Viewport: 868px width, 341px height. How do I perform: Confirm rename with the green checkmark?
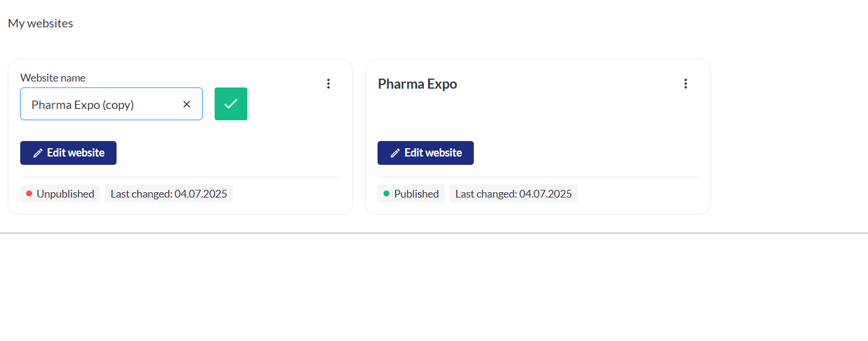231,104
